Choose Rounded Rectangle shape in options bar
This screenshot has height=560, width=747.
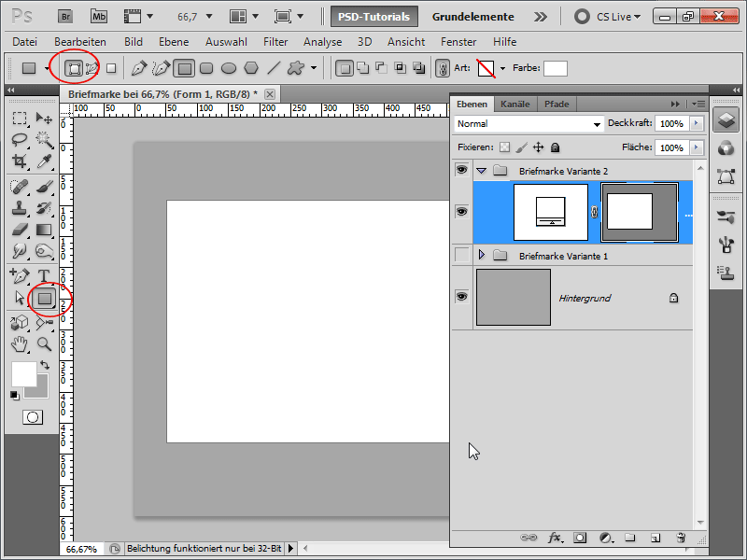[206, 68]
